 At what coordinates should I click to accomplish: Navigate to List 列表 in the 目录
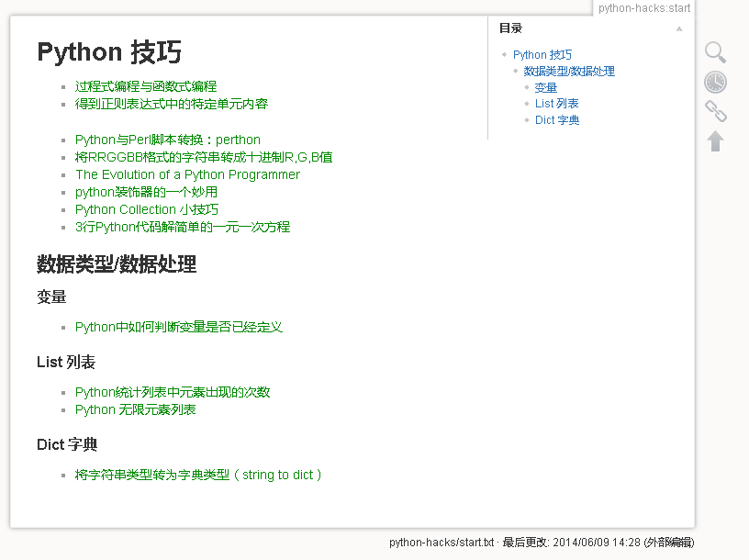tap(557, 104)
